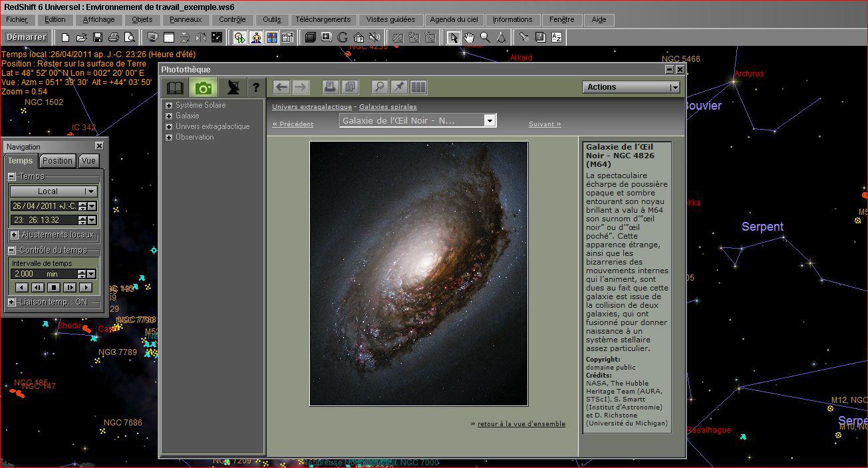Open the time interval unit dropdown
This screenshot has height=468, width=868.
click(91, 274)
